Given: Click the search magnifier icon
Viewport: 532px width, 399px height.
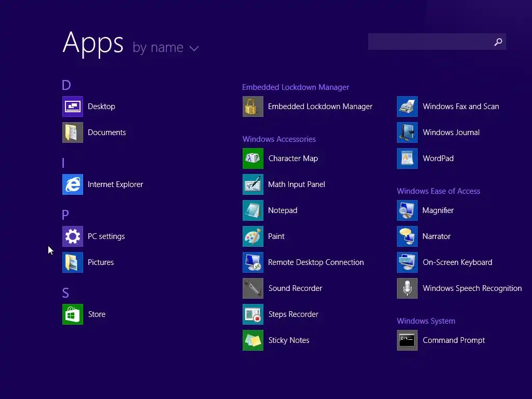Looking at the screenshot, I should point(498,42).
